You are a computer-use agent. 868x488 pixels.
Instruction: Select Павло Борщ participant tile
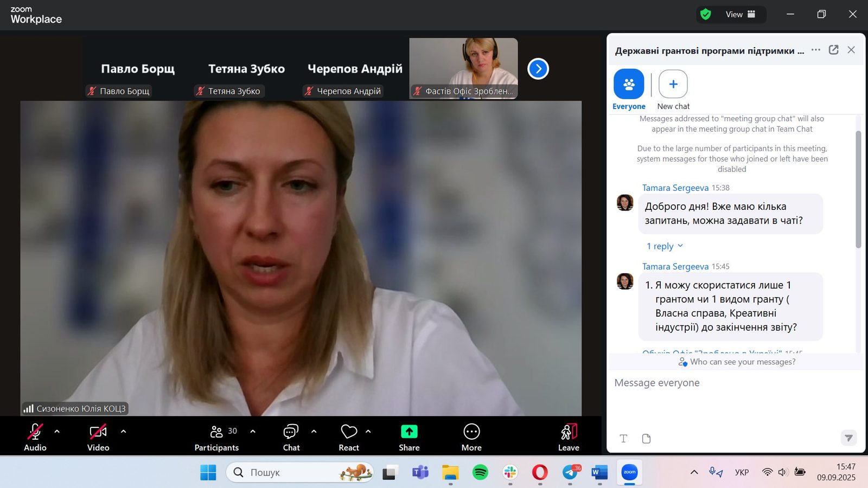coord(138,69)
